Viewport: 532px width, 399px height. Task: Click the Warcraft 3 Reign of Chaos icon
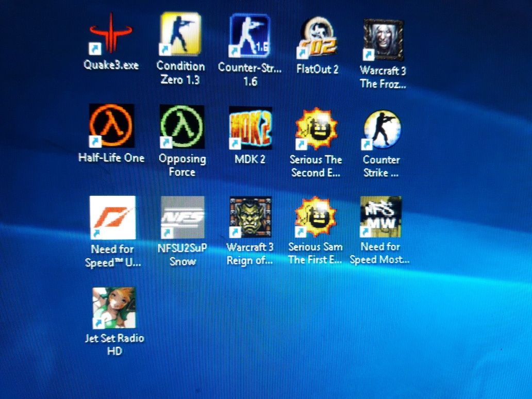[251, 217]
